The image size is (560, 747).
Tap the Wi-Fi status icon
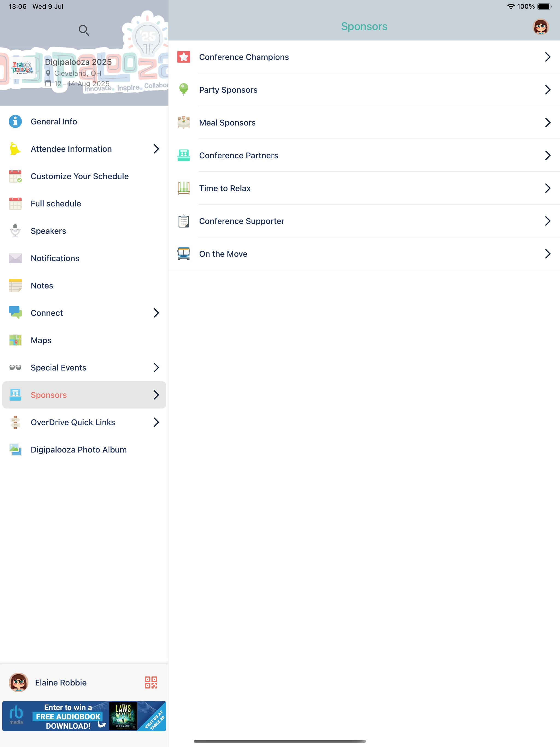(511, 6)
